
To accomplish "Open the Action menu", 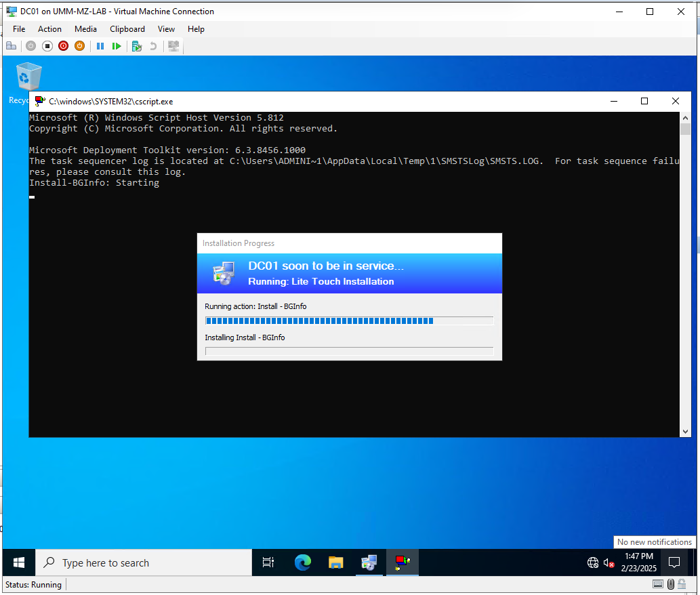I will (49, 29).
